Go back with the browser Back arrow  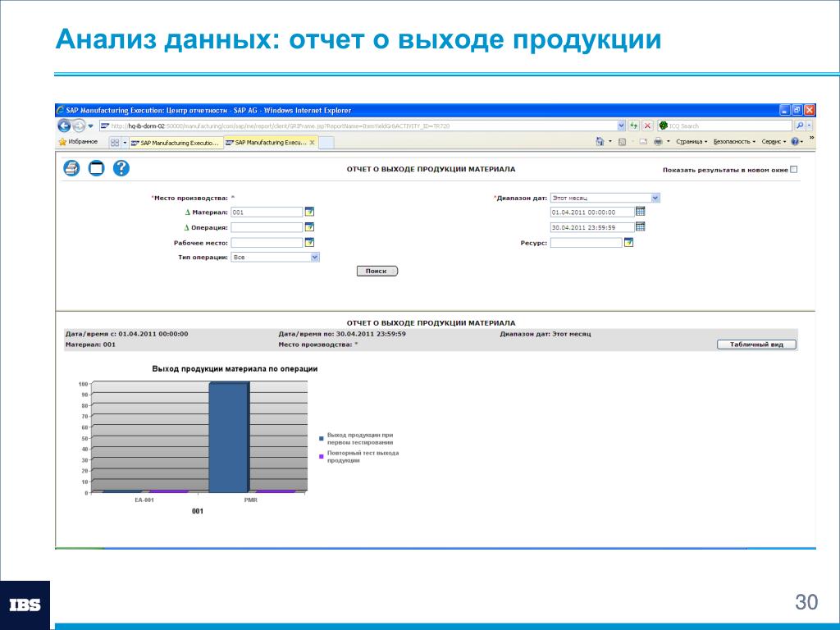pos(64,126)
